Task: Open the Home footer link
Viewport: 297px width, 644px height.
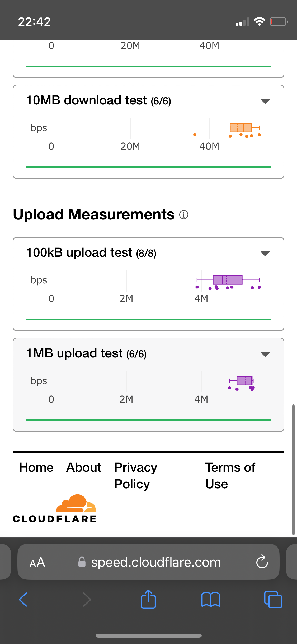Action: pyautogui.click(x=36, y=467)
